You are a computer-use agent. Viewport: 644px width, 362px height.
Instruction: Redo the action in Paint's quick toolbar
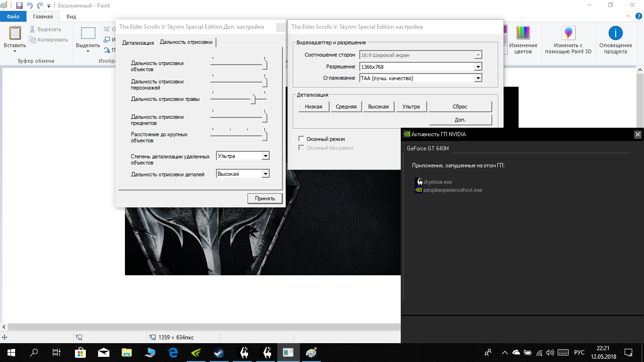(40, 6)
